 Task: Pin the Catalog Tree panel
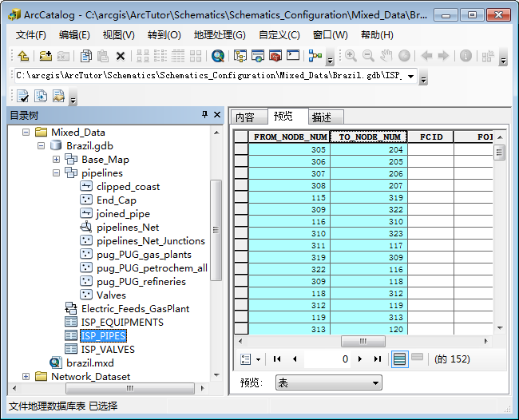pyautogui.click(x=205, y=114)
